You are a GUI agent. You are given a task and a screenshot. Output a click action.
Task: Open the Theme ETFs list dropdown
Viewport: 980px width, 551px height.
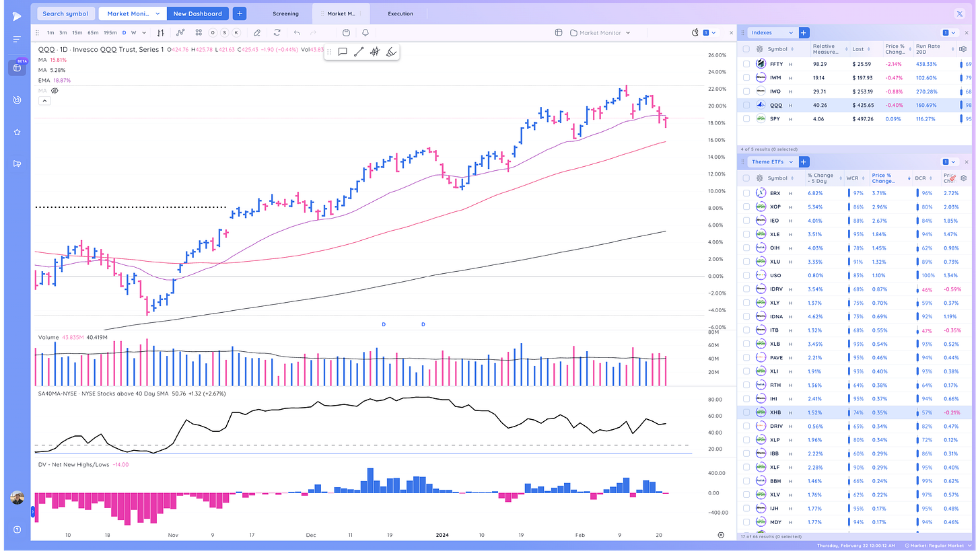point(772,161)
